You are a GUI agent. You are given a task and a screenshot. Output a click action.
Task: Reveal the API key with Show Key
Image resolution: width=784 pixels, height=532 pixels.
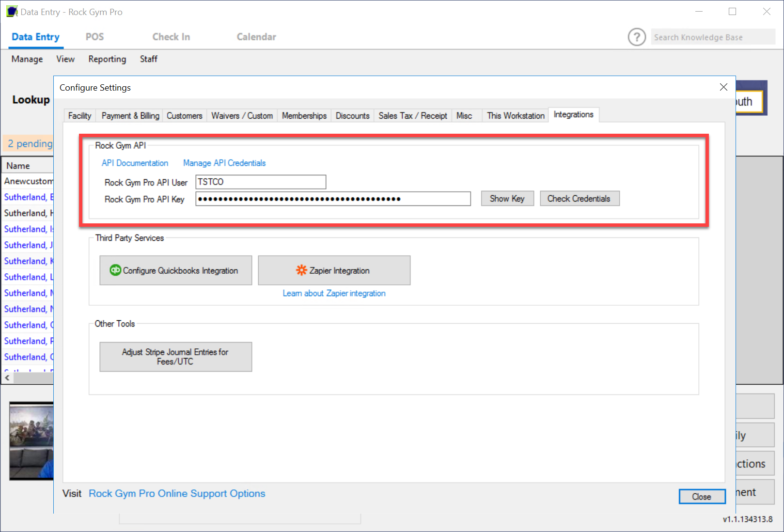pos(507,199)
